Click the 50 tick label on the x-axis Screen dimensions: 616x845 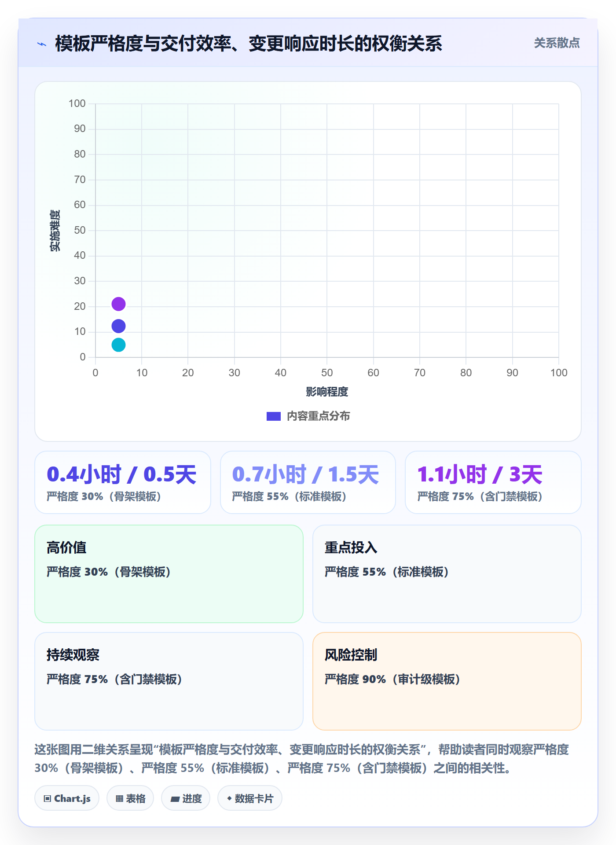pos(327,373)
